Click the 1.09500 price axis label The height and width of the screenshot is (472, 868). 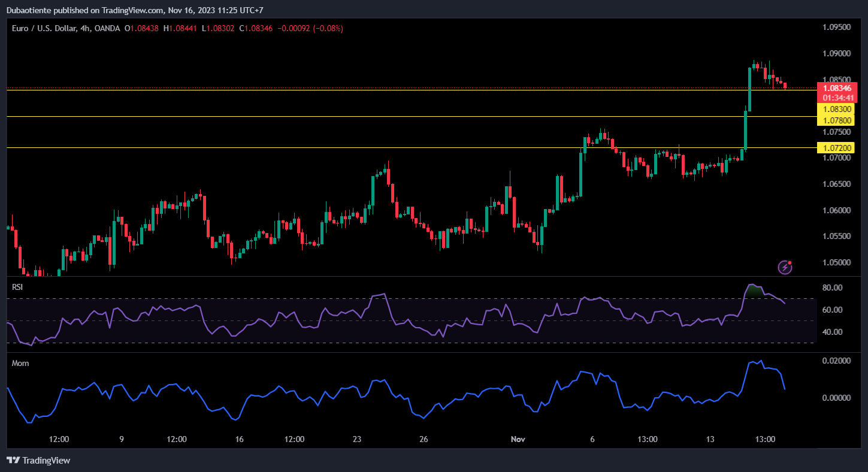click(837, 28)
